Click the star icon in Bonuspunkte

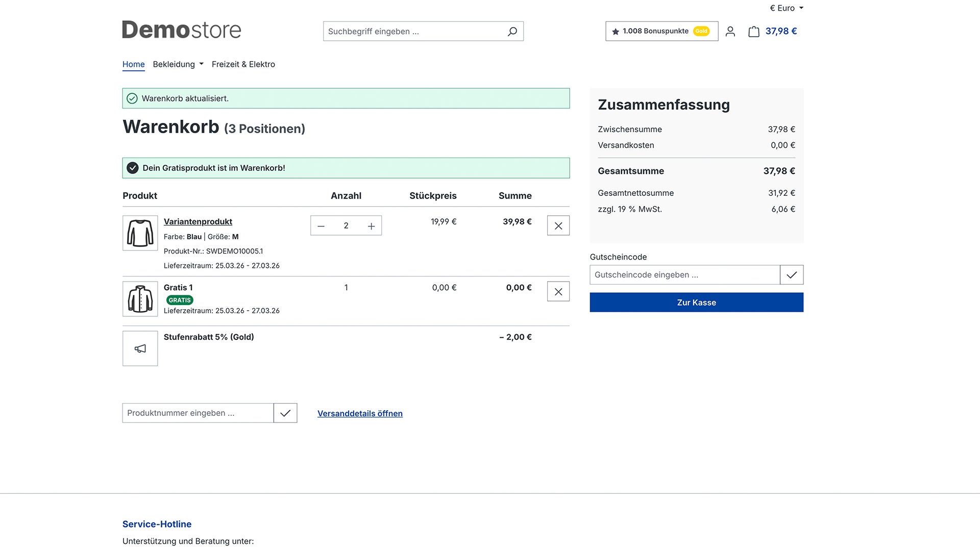[x=616, y=31]
